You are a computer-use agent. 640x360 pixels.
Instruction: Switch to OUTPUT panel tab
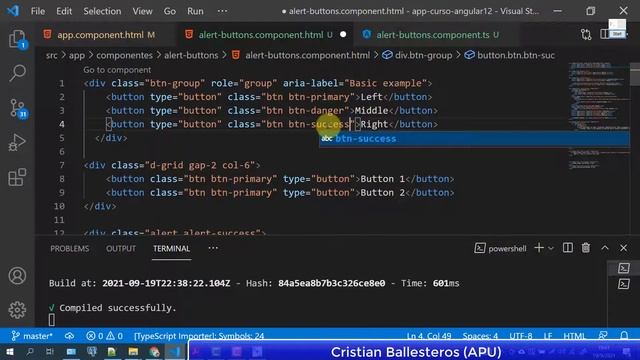pos(121,249)
